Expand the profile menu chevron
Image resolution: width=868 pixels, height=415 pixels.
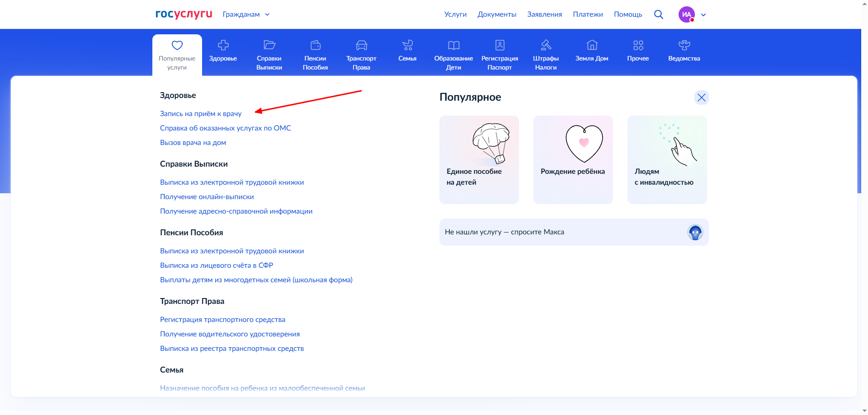pyautogui.click(x=703, y=15)
